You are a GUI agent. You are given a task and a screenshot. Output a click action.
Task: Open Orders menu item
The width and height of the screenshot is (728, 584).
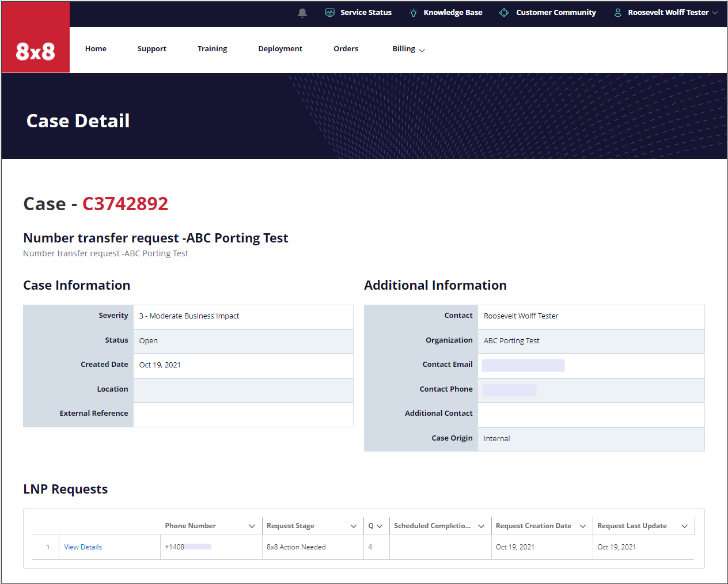point(346,49)
